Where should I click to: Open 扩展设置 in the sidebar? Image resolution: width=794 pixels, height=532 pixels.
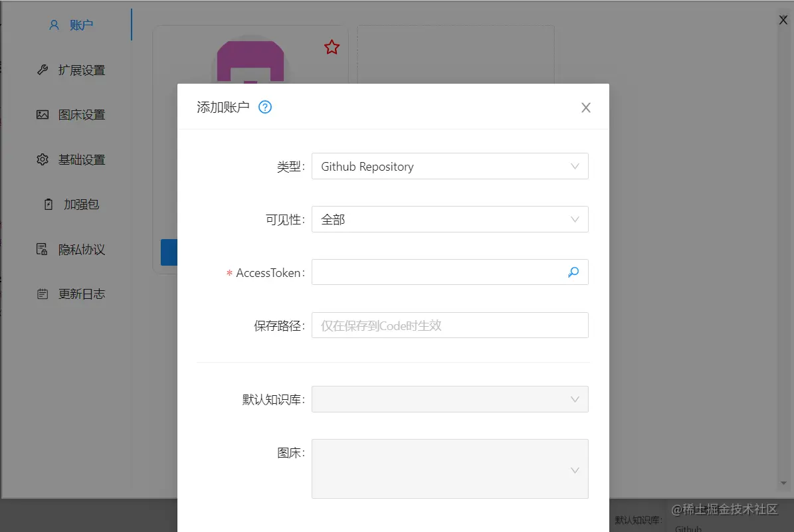[71, 70]
